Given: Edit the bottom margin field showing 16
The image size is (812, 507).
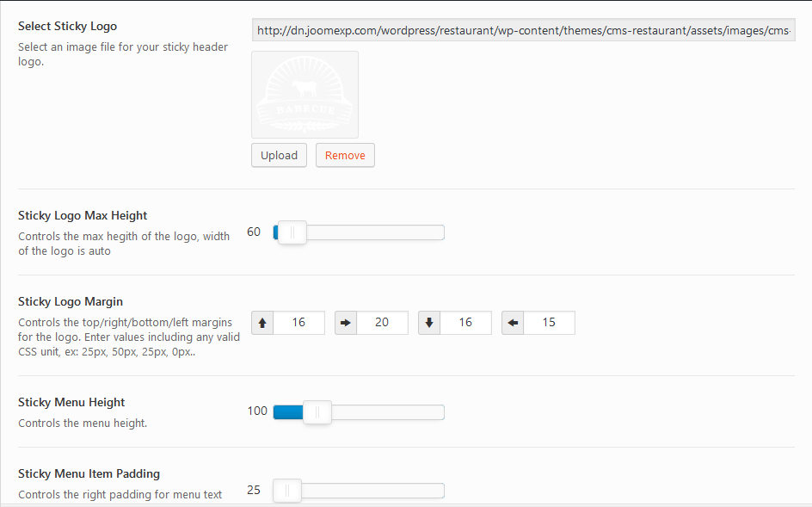Looking at the screenshot, I should point(465,323).
